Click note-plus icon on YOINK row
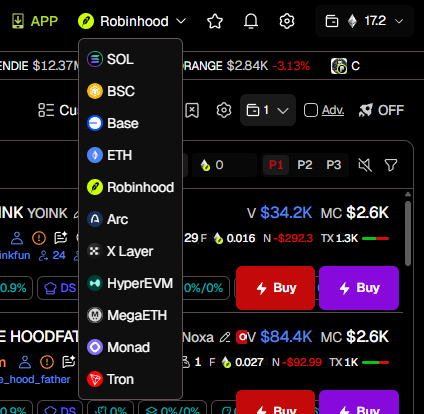This screenshot has height=414, width=424. [x=61, y=238]
